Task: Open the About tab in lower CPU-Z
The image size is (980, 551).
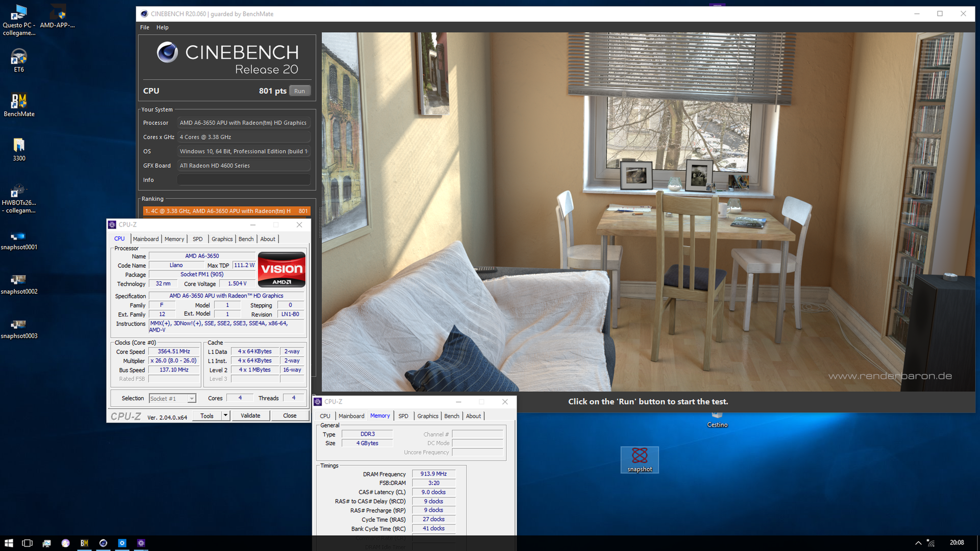Action: 474,416
